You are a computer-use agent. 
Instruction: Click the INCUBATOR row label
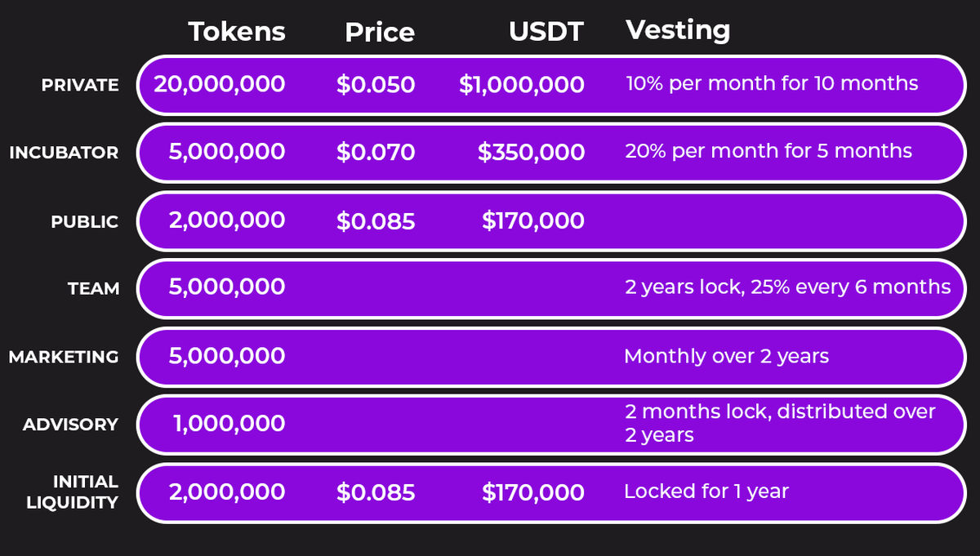tap(64, 153)
